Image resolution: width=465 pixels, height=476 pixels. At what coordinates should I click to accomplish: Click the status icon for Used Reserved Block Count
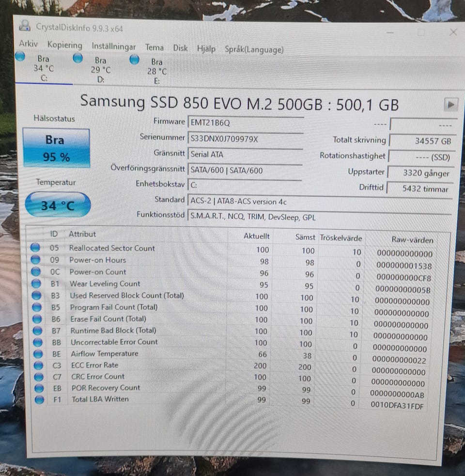[x=36, y=295]
